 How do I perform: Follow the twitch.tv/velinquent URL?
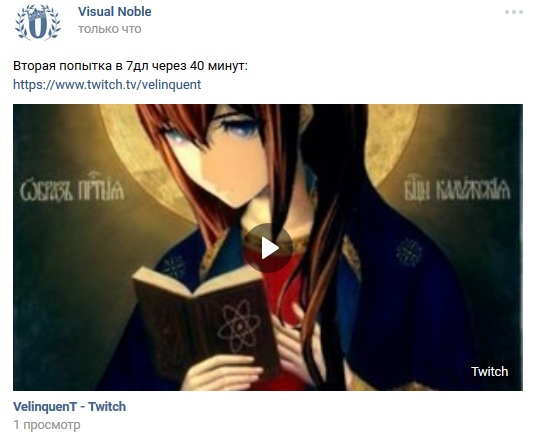click(x=107, y=85)
